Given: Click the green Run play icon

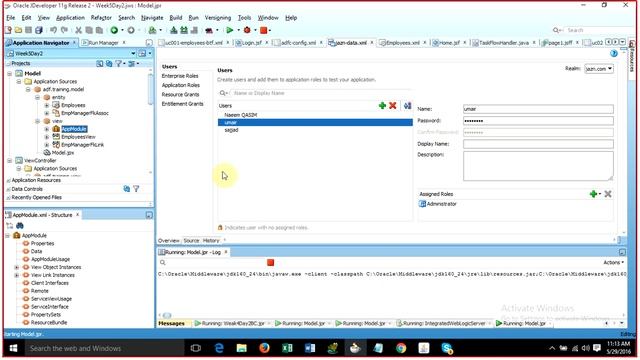Looking at the screenshot, I should click(x=230, y=30).
